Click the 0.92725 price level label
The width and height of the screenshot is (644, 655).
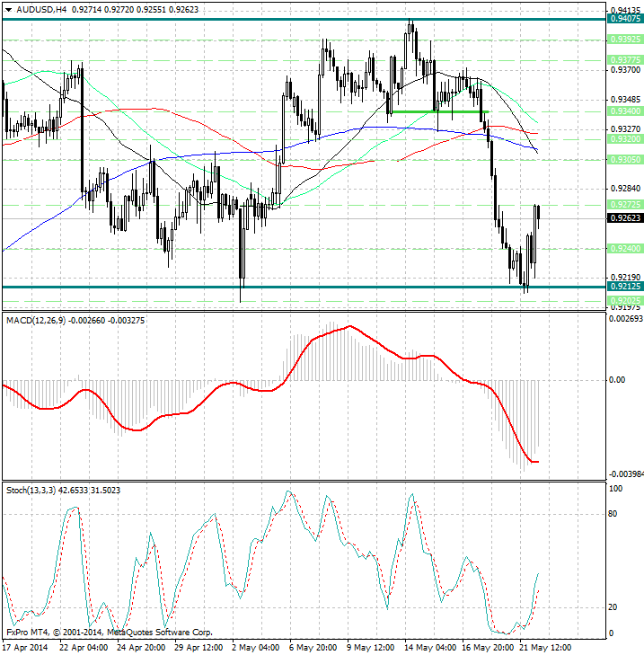click(x=625, y=205)
